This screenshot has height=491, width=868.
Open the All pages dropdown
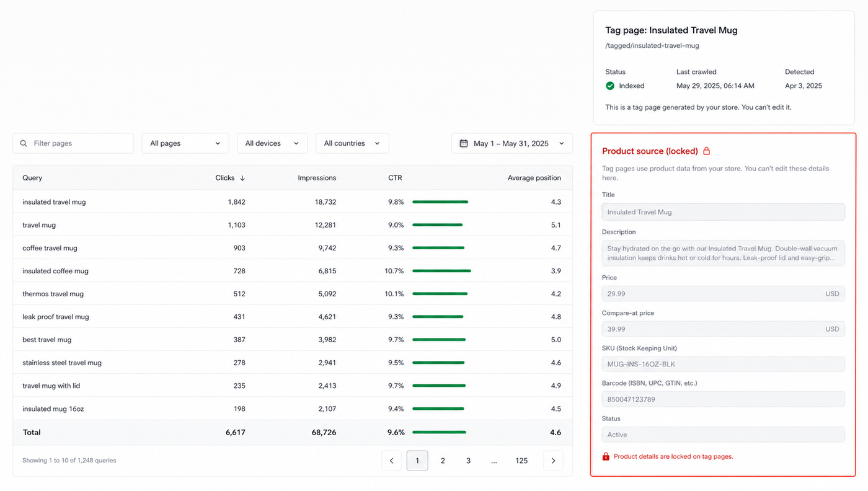[185, 143]
